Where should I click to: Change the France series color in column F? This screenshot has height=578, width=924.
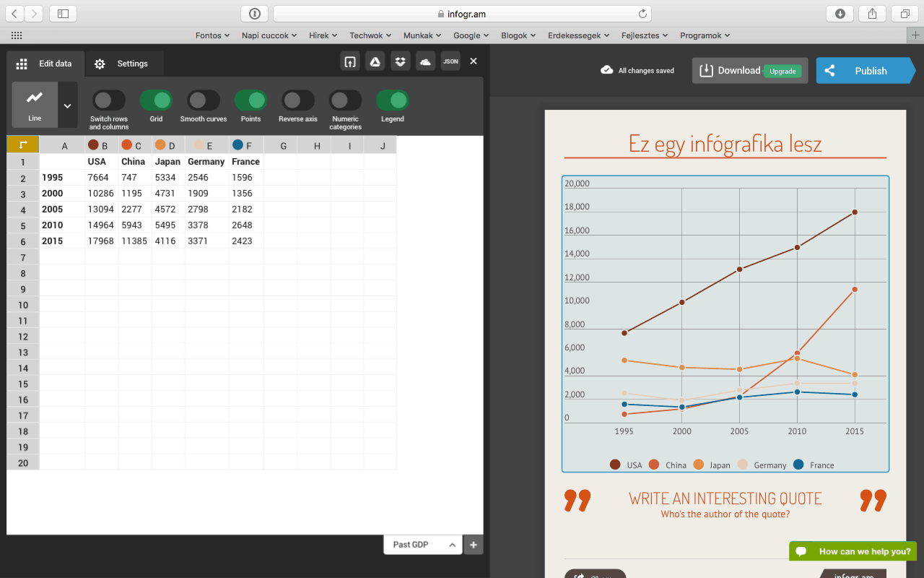[x=237, y=145]
